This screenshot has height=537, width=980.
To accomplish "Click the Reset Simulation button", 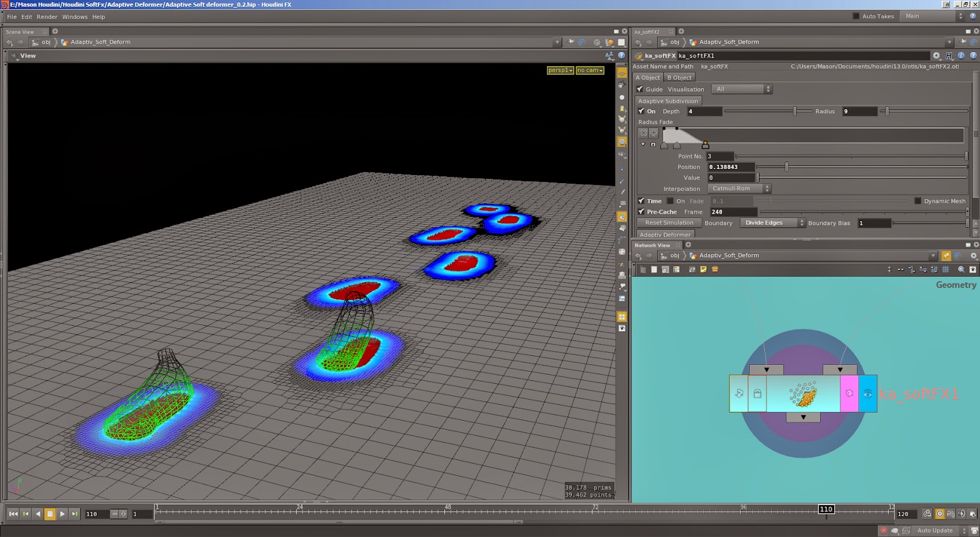I will tap(669, 223).
